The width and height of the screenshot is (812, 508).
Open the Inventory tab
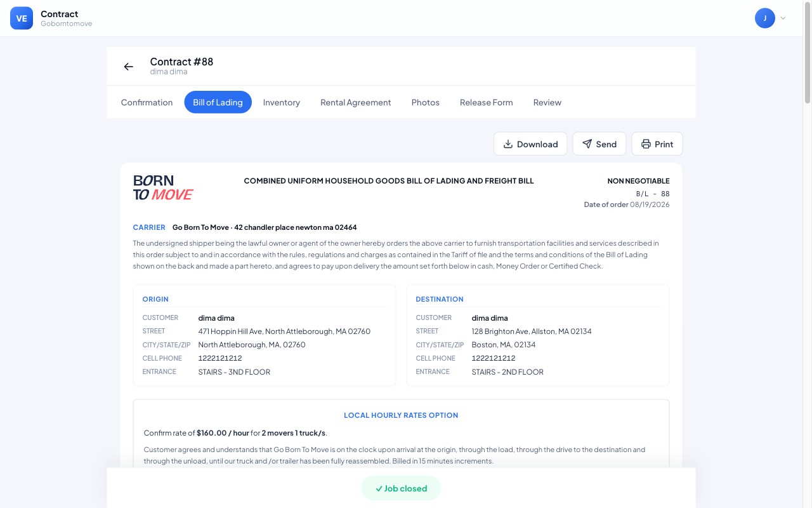coord(282,102)
